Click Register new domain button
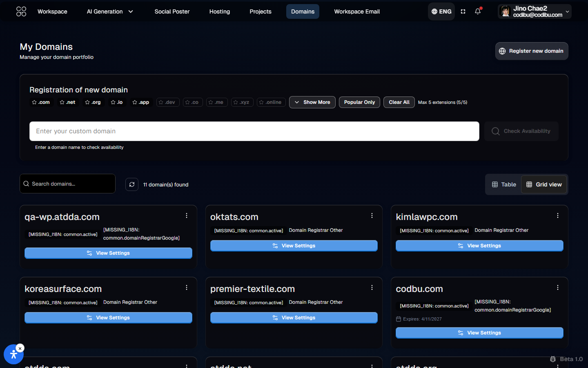Viewport: 588px width, 368px height. (532, 51)
